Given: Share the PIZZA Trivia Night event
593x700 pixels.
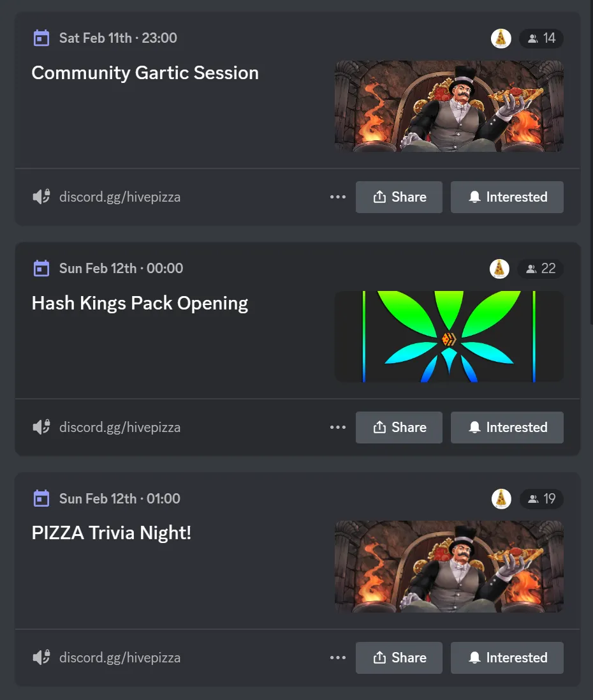Looking at the screenshot, I should point(399,658).
